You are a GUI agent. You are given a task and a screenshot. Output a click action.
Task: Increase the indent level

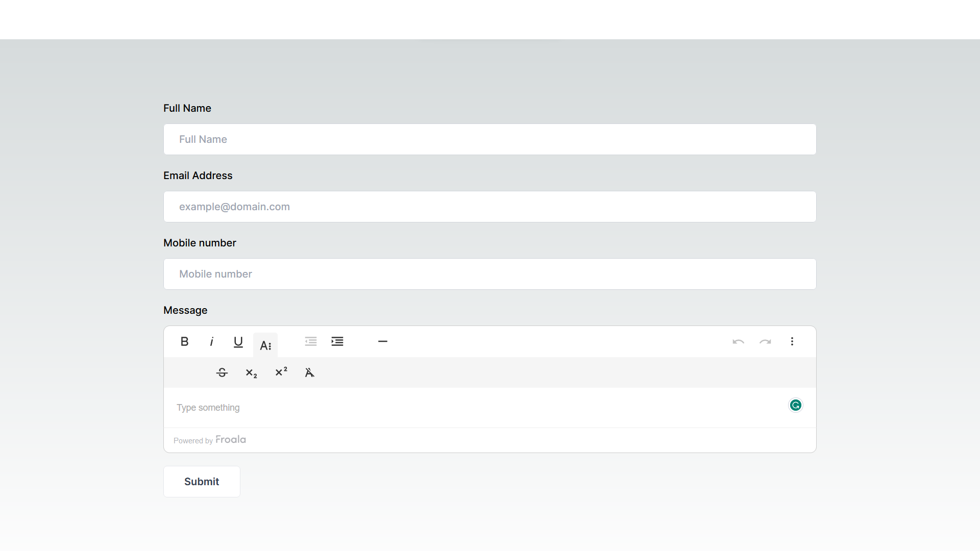[x=337, y=341]
